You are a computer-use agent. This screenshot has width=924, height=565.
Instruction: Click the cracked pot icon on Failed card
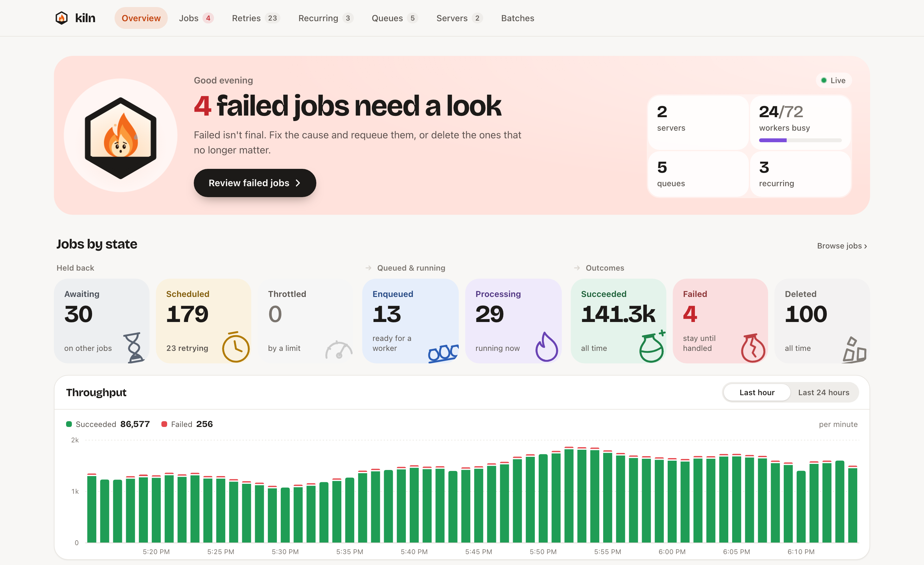753,348
